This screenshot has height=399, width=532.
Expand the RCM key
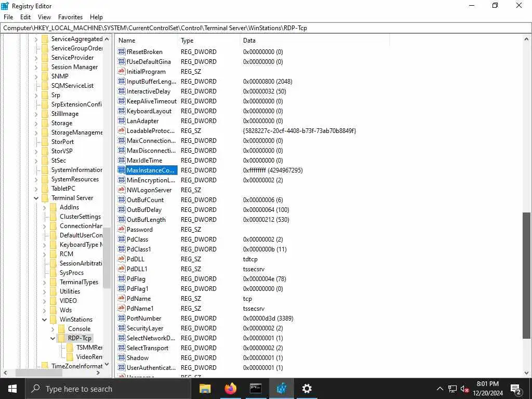(45, 254)
